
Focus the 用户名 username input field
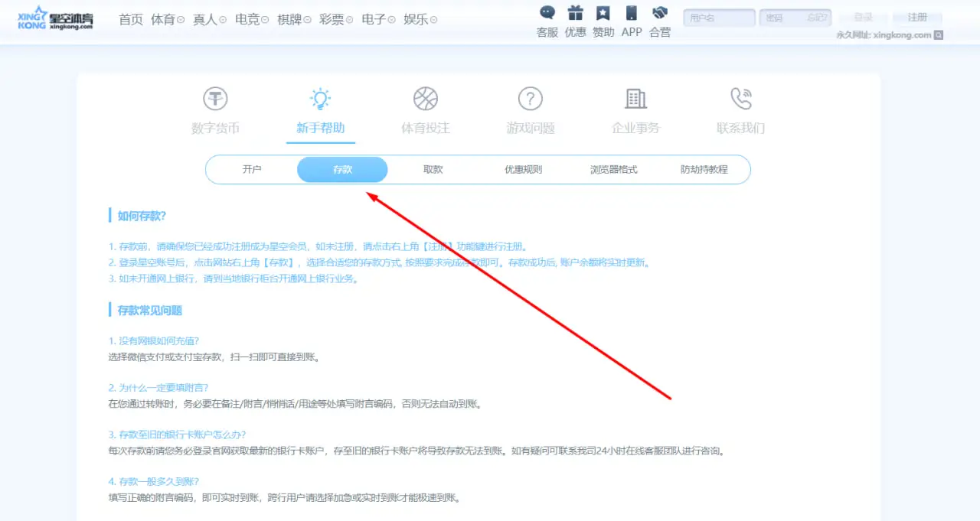[x=718, y=18]
